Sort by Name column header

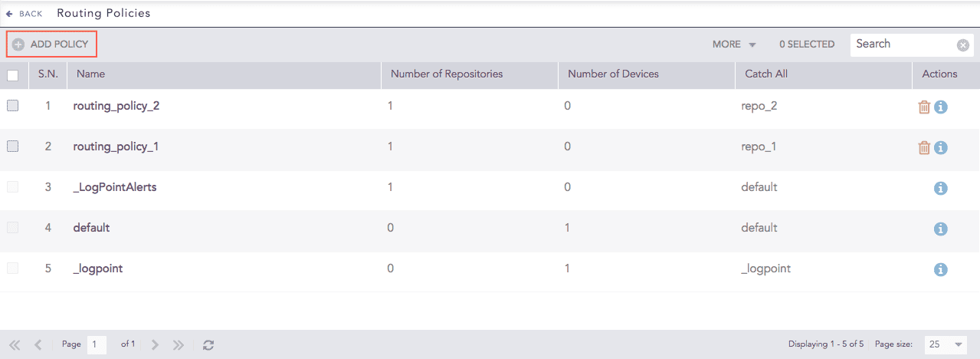(x=91, y=74)
